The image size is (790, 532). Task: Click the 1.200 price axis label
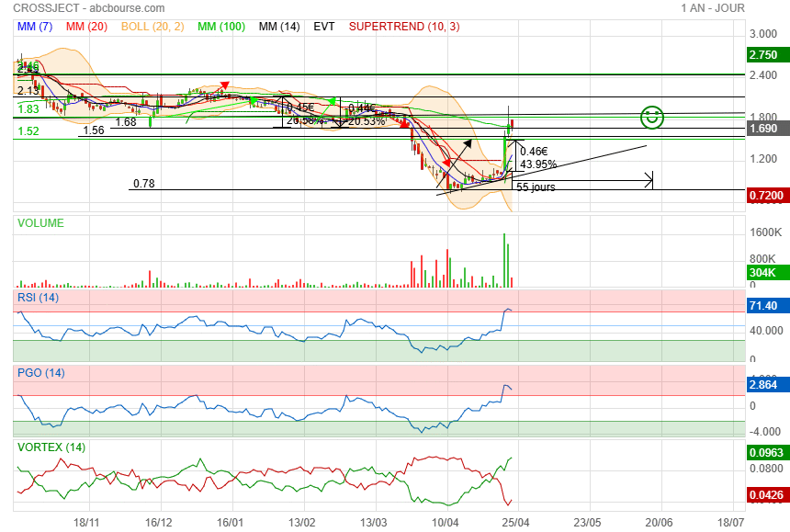click(x=762, y=159)
